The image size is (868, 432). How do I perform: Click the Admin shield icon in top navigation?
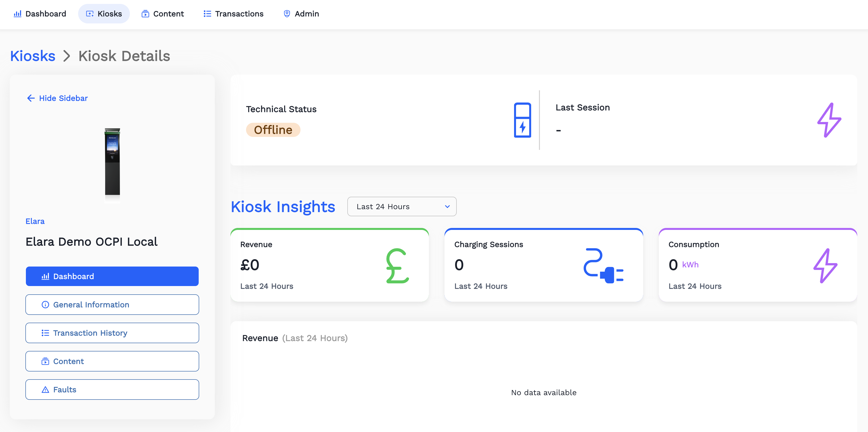[287, 14]
